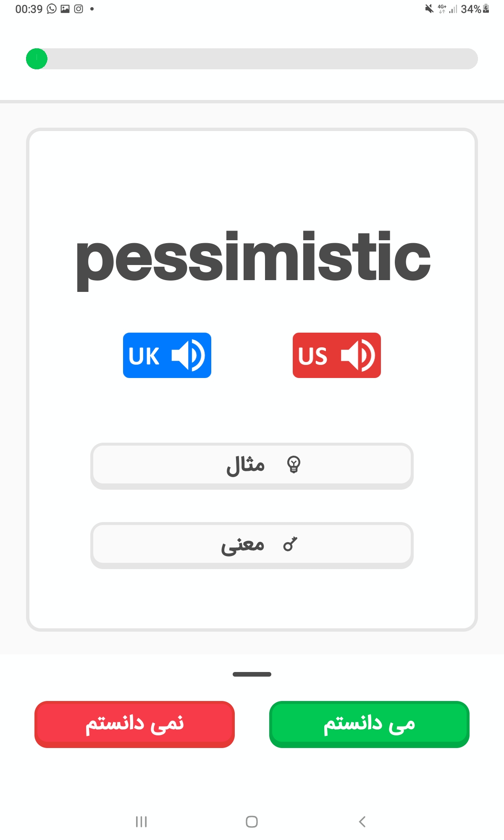This screenshot has width=504, height=840.
Task: Show the مثال example section
Action: pyautogui.click(x=252, y=466)
